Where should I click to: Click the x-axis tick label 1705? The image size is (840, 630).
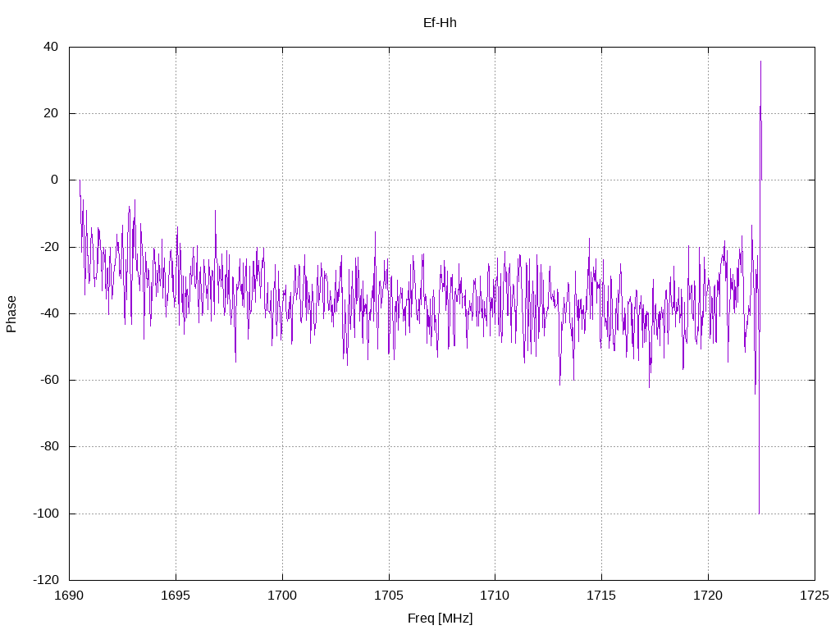(x=389, y=596)
